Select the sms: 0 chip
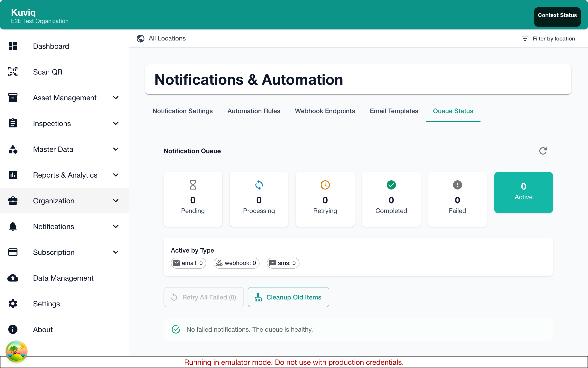The image size is (588, 368). click(283, 263)
